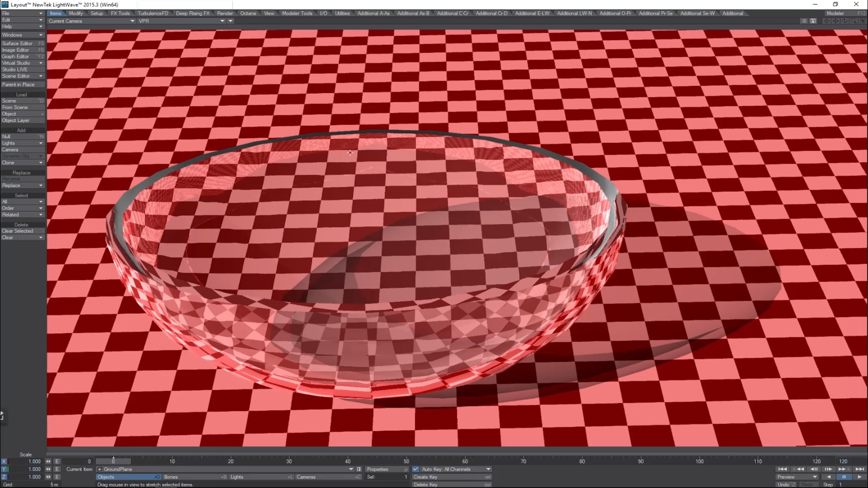
Task: Click the viewport rotate icon
Action: pos(844,21)
